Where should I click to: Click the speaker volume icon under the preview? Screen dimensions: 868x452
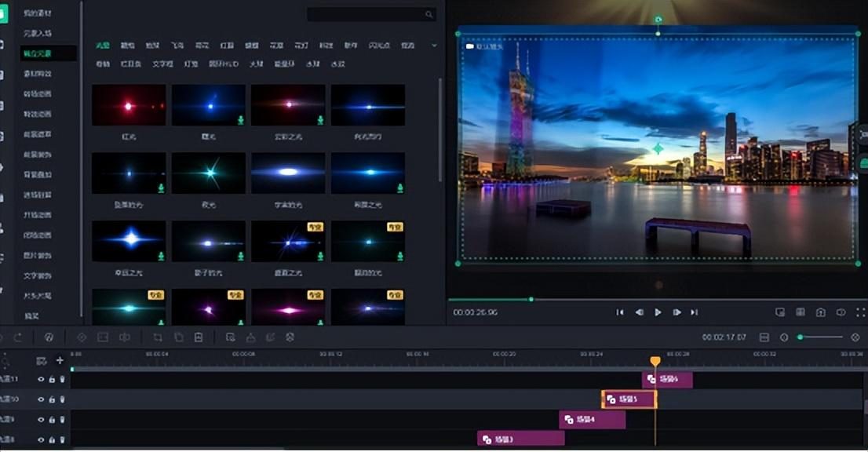click(x=841, y=312)
